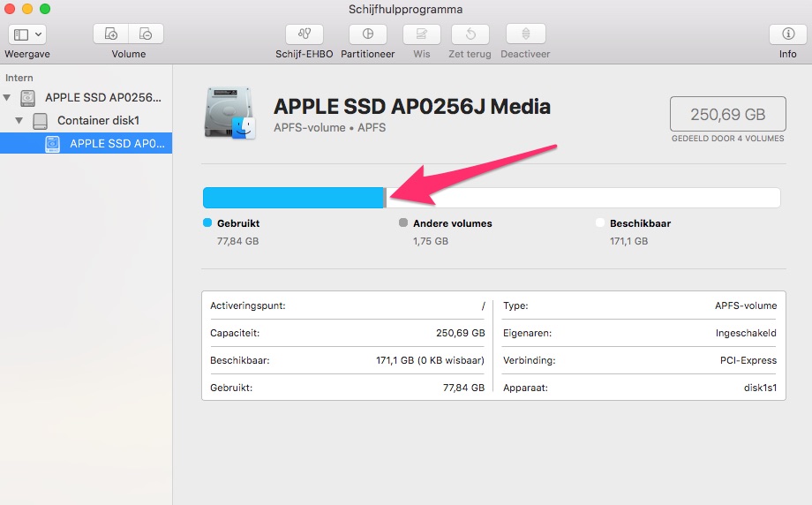The image size is (812, 505).
Task: Click the white Beschikbaar legend dot
Action: pyautogui.click(x=600, y=222)
